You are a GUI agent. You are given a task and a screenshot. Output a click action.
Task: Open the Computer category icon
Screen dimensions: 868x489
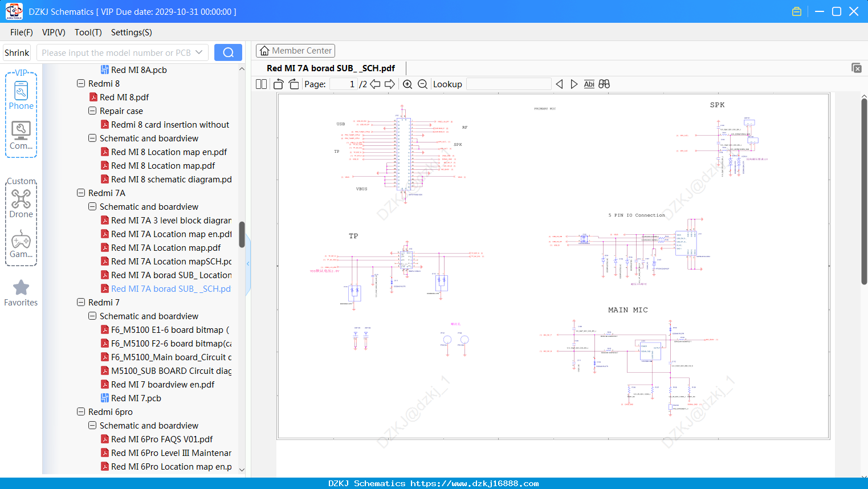21,135
